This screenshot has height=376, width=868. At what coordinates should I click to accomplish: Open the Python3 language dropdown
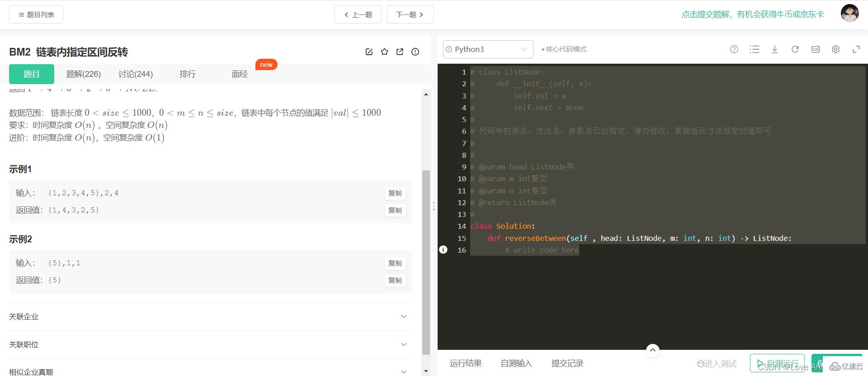click(488, 49)
